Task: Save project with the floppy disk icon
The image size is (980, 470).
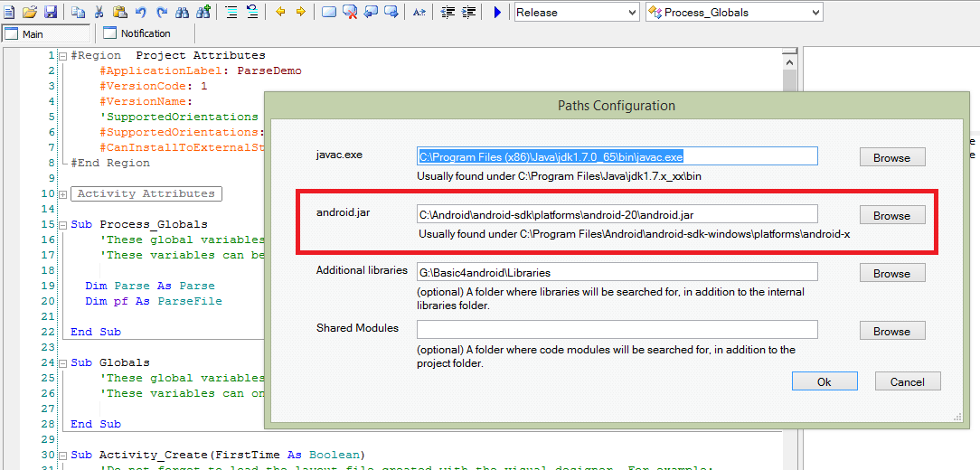Action: pyautogui.click(x=51, y=12)
